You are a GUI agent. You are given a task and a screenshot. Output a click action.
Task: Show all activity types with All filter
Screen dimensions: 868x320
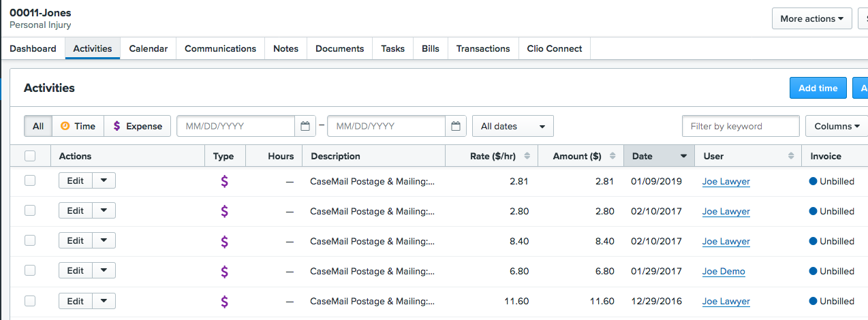coord(38,126)
